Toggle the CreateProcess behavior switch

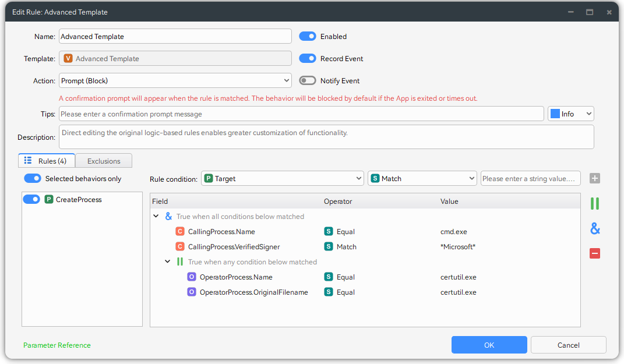31,200
